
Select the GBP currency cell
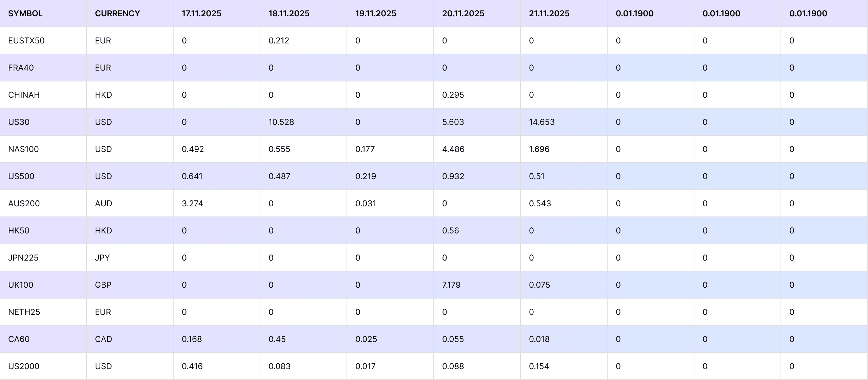103,285
